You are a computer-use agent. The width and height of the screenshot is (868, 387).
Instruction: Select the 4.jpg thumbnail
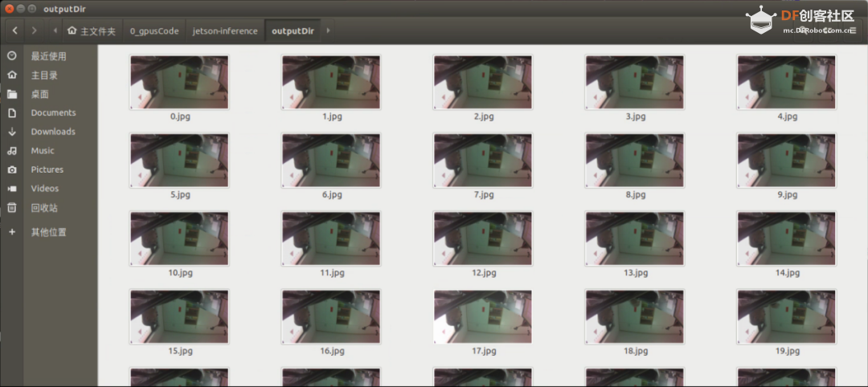click(787, 82)
